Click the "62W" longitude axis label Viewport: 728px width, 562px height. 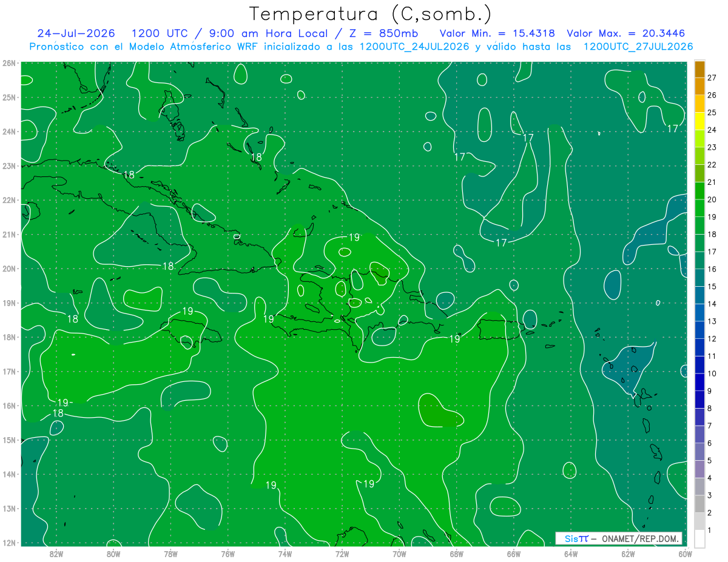pyautogui.click(x=628, y=554)
